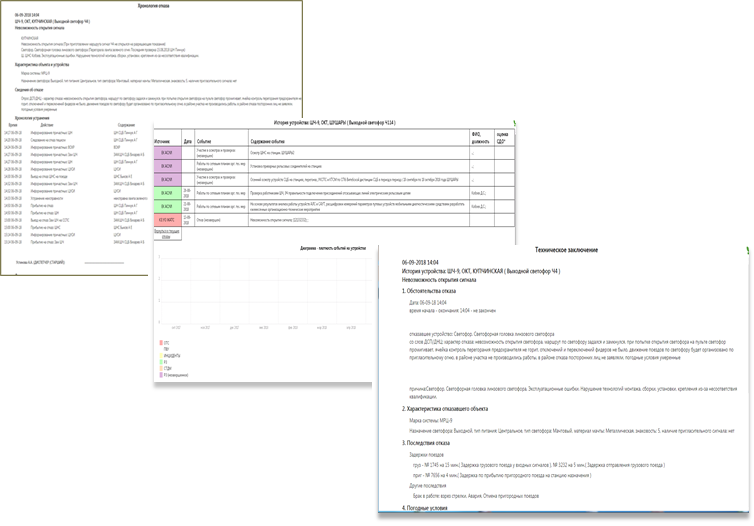Click the purple РЗ (незавершенное) legend swatch
This screenshot has height=526, width=754.
coord(161,375)
